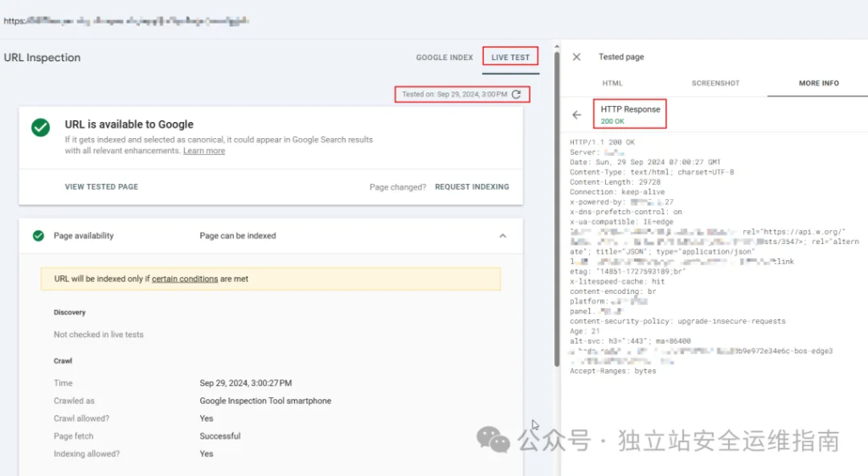Click the HTTP/1.1 200 OK header line
The height and width of the screenshot is (476, 868).
tap(603, 142)
